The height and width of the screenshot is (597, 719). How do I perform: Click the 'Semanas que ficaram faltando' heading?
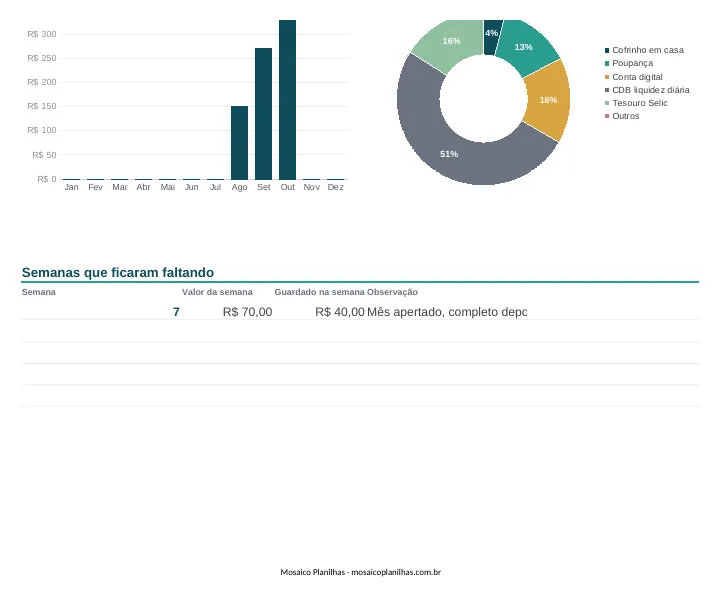(118, 272)
